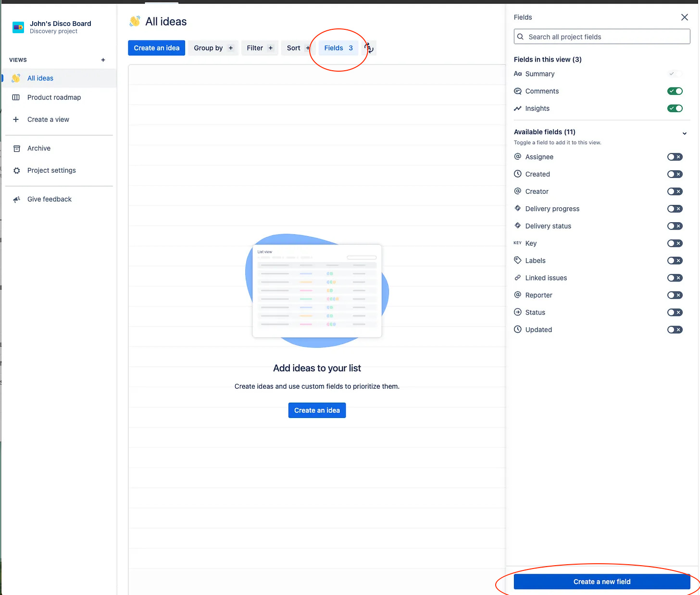Enable the Delivery progress toggle
The image size is (700, 595).
[x=675, y=209]
